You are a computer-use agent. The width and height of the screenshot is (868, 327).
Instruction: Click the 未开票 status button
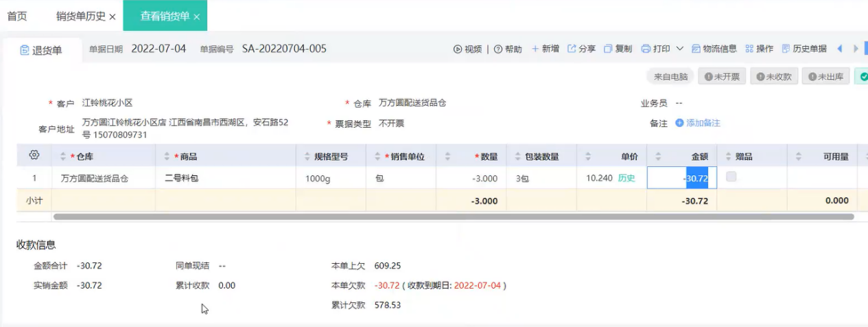722,77
